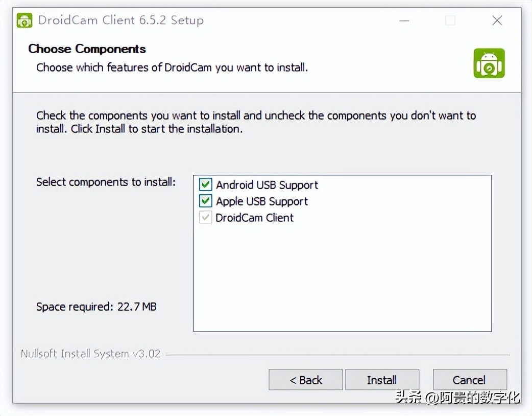Uncheck the Android USB Support checkbox
This screenshot has height=416, width=532.
(206, 184)
